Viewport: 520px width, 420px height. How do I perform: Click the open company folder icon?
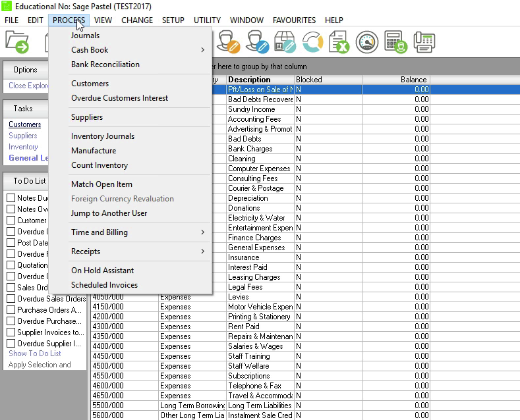[17, 42]
